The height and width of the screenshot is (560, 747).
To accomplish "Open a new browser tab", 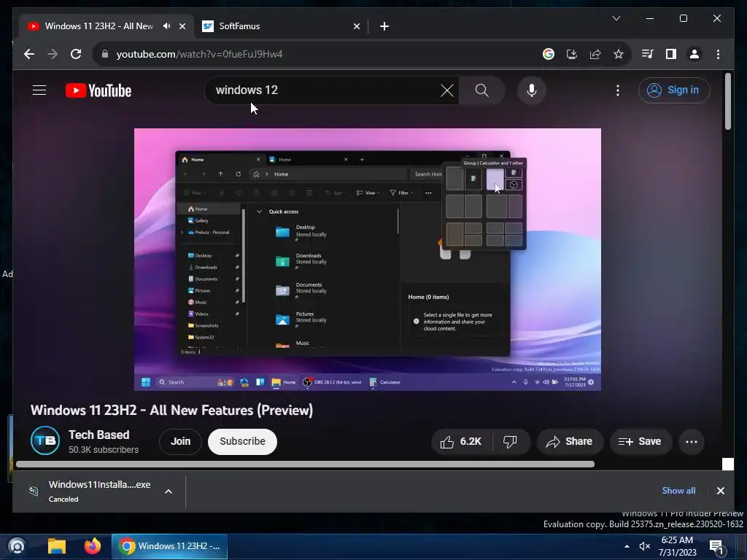I will click(384, 26).
